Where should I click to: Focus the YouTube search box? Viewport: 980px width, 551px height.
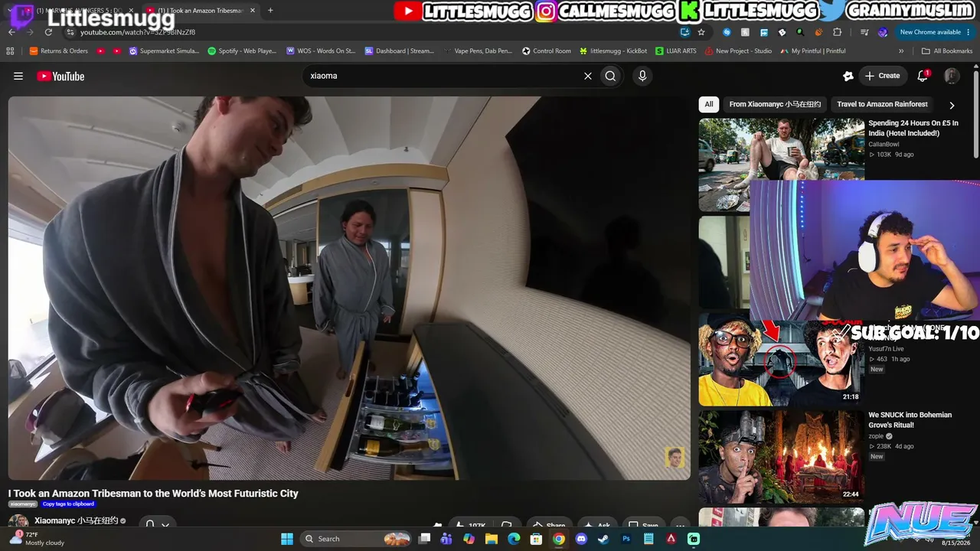coord(444,76)
